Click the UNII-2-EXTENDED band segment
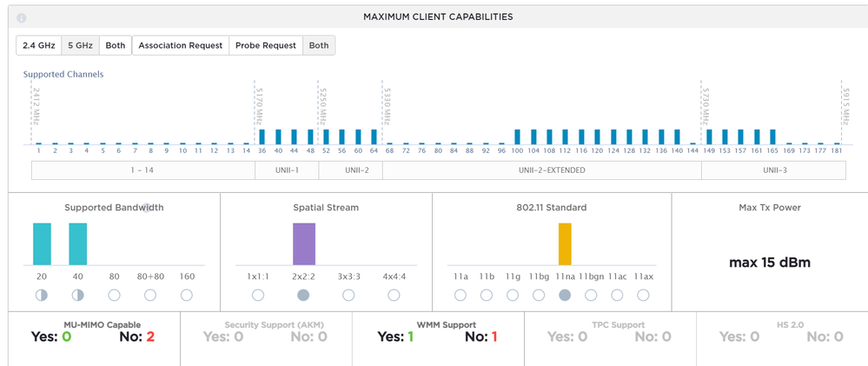Screen dimensions: 868x366 pyautogui.click(x=542, y=170)
